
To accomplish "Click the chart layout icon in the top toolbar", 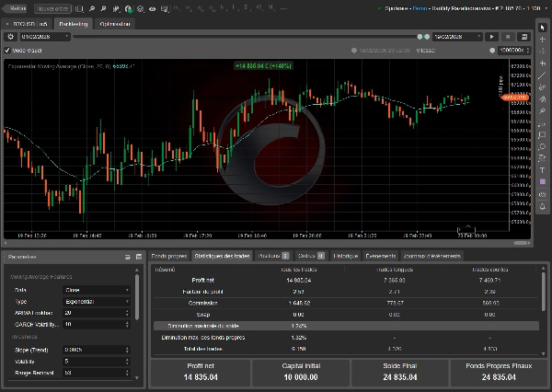I will tap(79, 8).
